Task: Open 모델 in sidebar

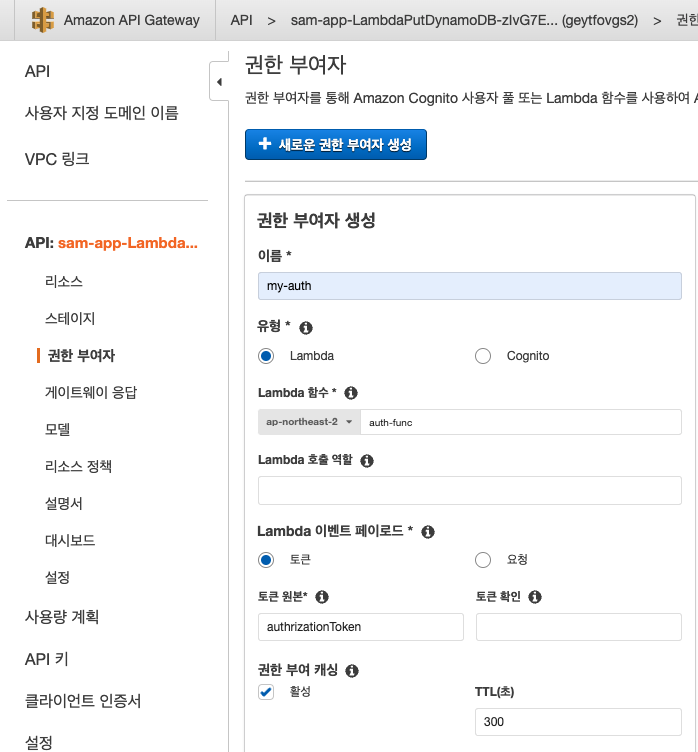Action: coord(58,429)
